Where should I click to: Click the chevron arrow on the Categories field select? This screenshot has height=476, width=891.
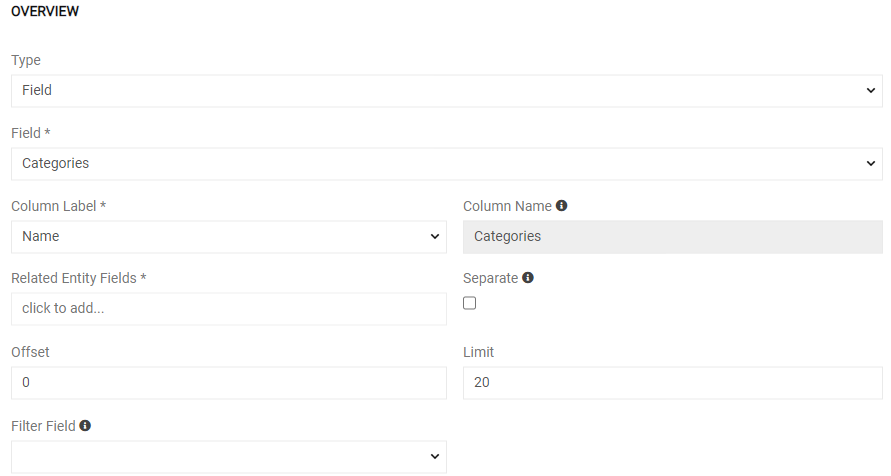tap(871, 164)
